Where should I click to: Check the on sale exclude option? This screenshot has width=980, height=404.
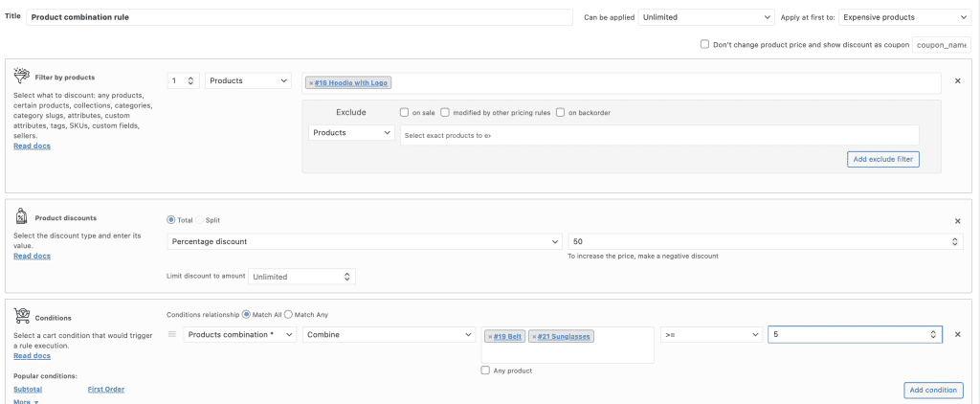click(405, 112)
